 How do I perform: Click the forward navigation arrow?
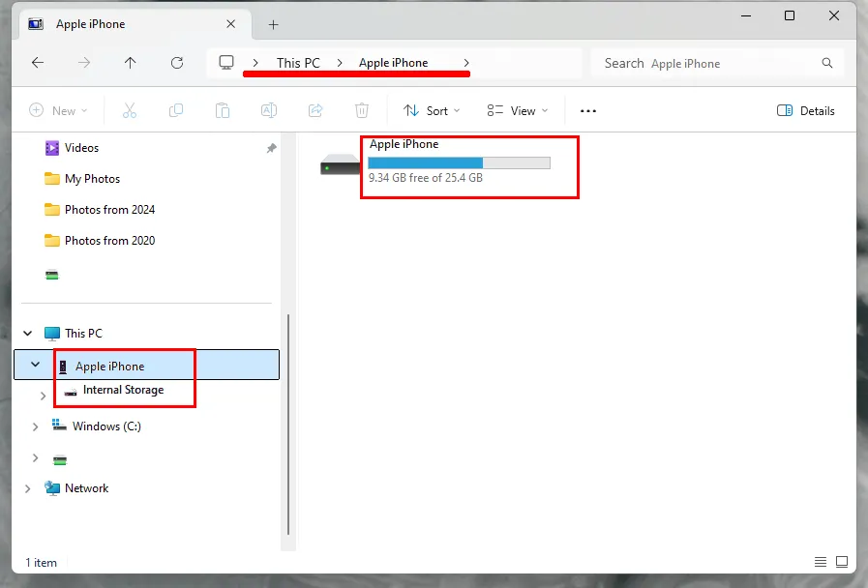(x=83, y=63)
